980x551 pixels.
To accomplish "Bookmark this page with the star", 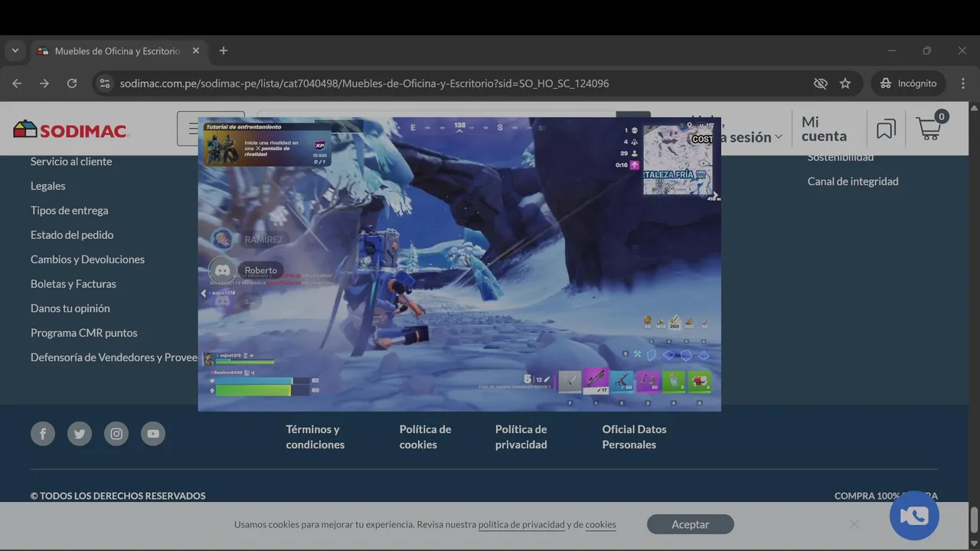I will [x=845, y=83].
